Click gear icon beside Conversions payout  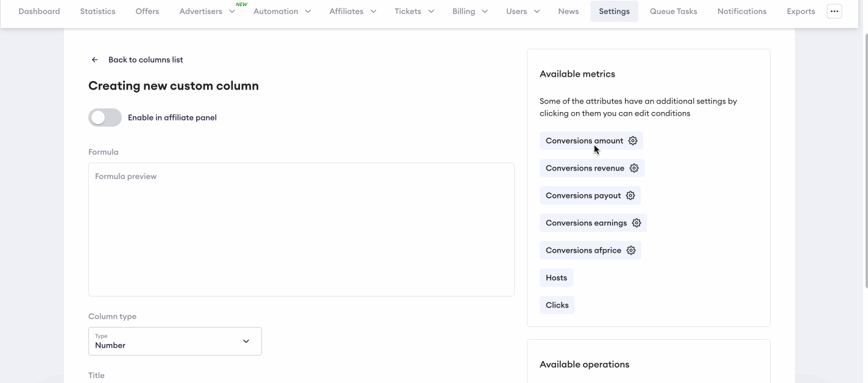point(630,195)
